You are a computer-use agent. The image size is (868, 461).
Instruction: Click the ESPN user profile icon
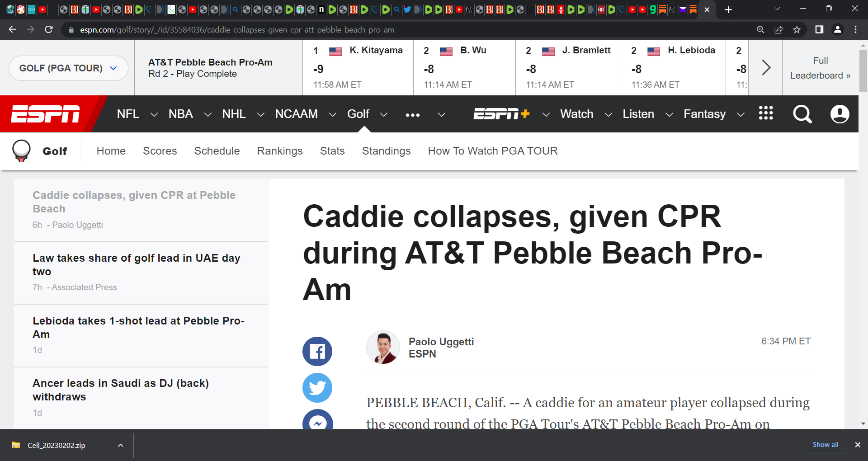tap(840, 114)
